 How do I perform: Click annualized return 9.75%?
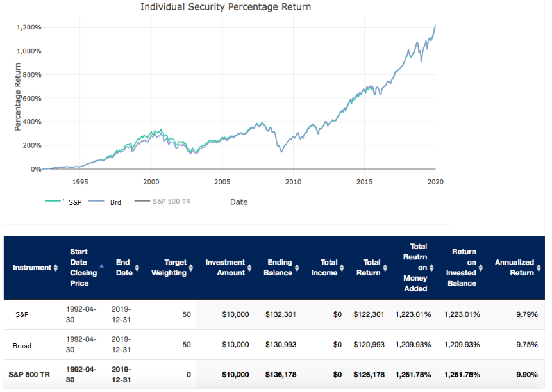[x=526, y=345]
